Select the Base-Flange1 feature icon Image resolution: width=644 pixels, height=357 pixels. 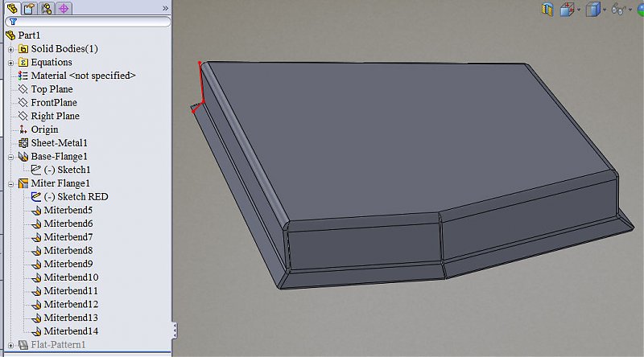tap(23, 157)
